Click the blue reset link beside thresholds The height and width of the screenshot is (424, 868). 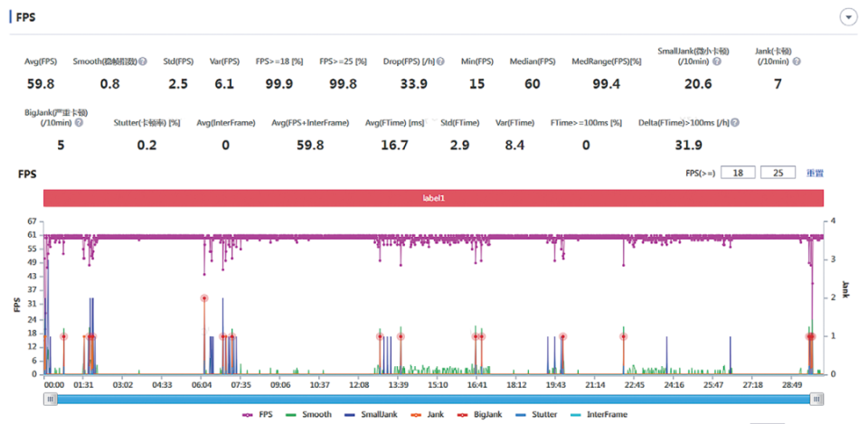coord(815,174)
